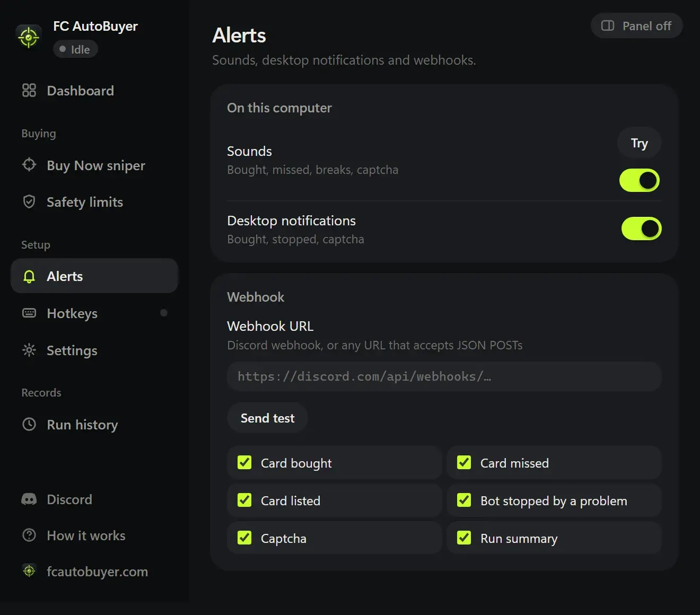Screen dimensions: 700x615
Task: Click the 'Webhook' section heading
Action: click(x=256, y=297)
